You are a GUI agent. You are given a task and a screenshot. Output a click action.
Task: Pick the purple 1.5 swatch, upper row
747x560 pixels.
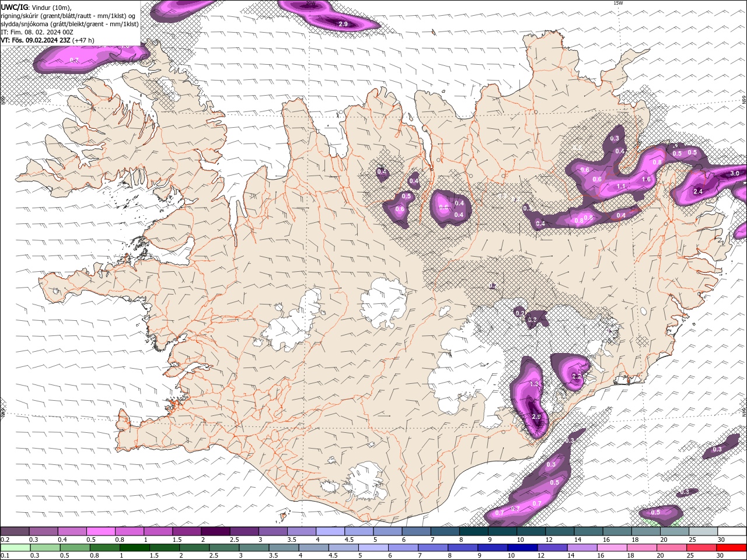[x=187, y=531]
